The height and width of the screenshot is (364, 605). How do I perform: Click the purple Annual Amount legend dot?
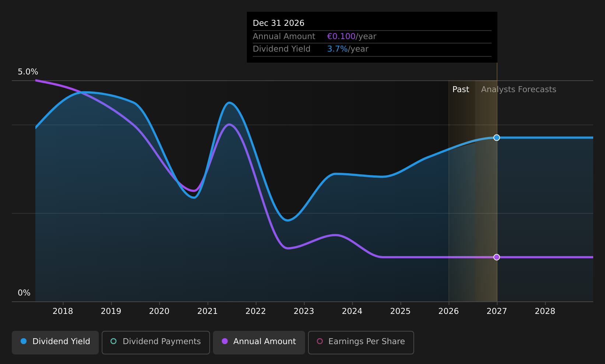(225, 341)
